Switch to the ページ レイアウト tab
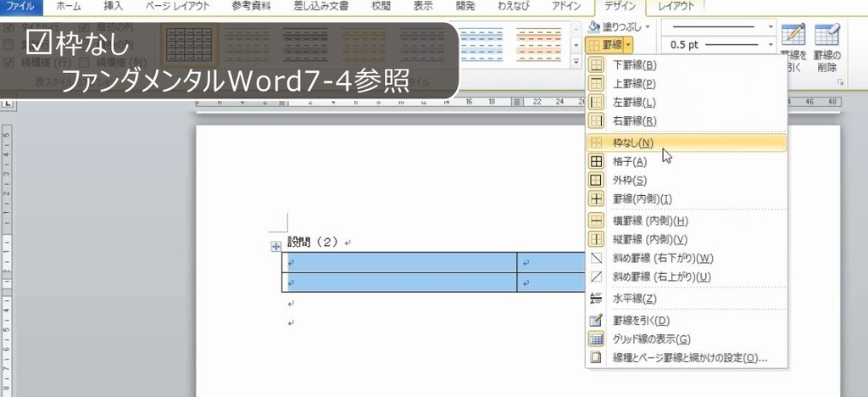Image resolution: width=868 pixels, height=397 pixels. tap(177, 7)
